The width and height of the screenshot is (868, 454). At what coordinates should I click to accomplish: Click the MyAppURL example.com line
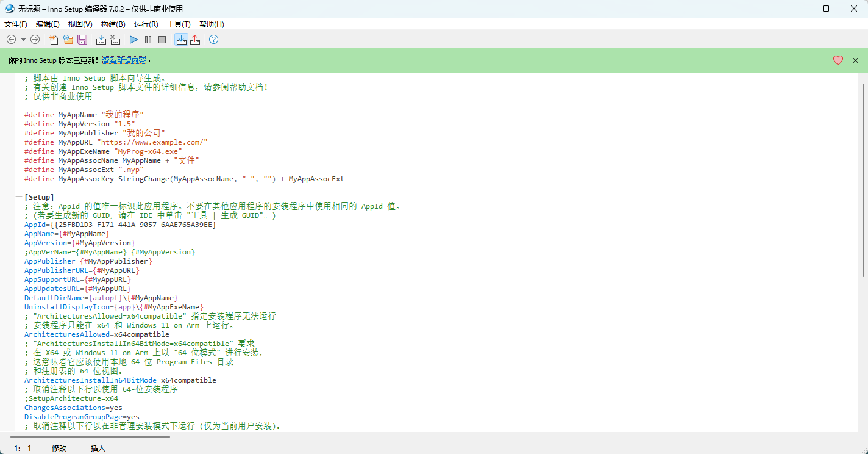coord(116,142)
